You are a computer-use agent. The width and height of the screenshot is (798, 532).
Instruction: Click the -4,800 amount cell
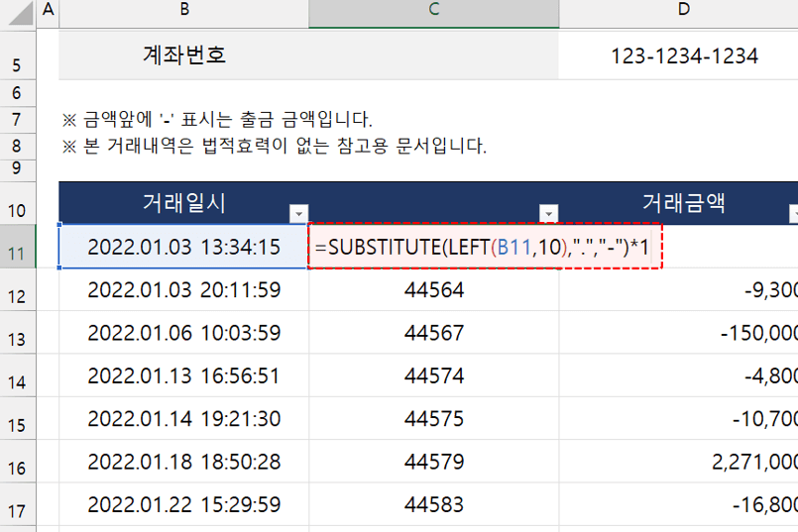pos(679,375)
